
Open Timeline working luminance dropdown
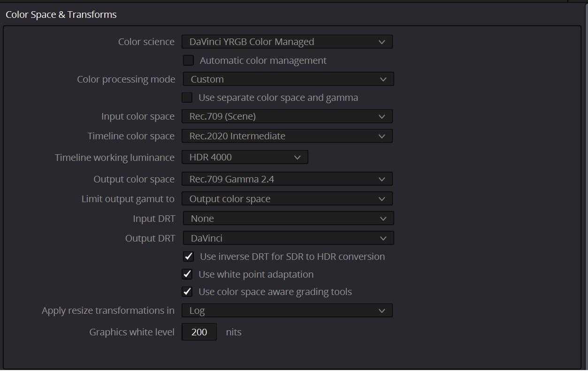click(245, 158)
